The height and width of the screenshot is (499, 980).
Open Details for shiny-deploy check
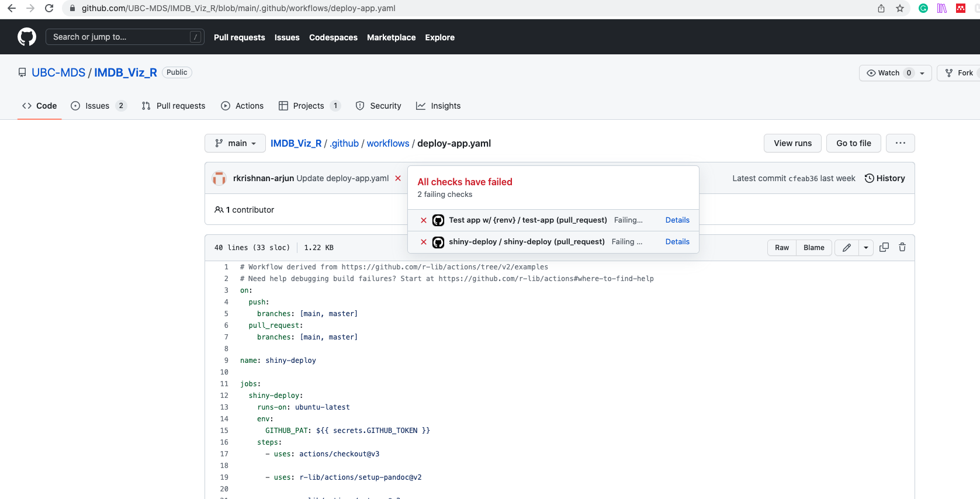coord(677,242)
